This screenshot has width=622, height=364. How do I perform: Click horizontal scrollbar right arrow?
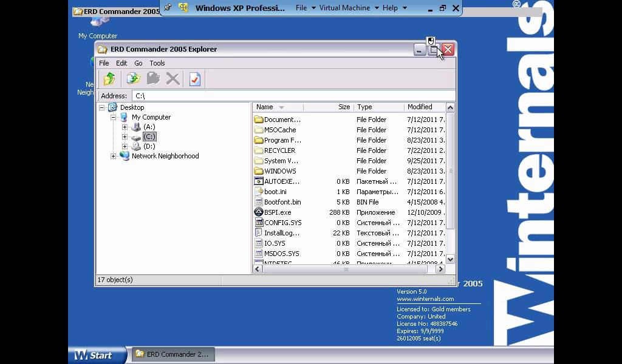[x=440, y=269]
